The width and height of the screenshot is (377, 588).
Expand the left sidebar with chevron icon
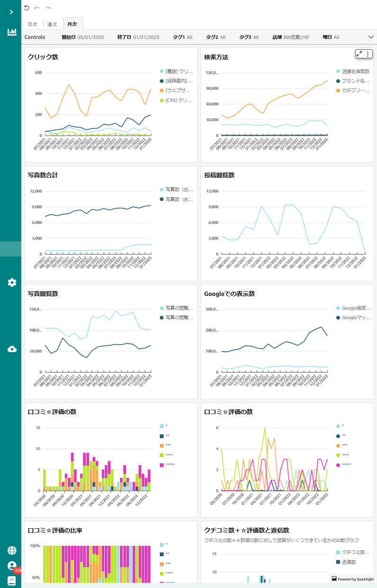coord(11,12)
